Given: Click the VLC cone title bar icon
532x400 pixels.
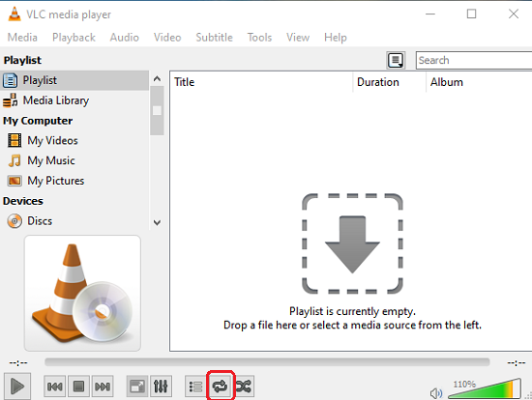Looking at the screenshot, I should [x=15, y=14].
